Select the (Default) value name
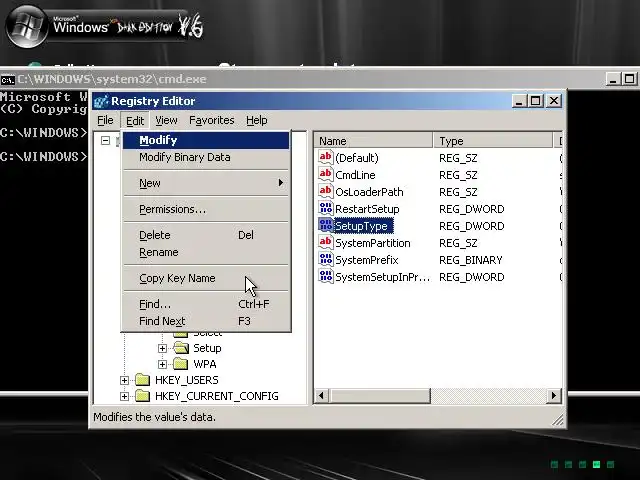Image resolution: width=640 pixels, height=480 pixels. tap(357, 158)
